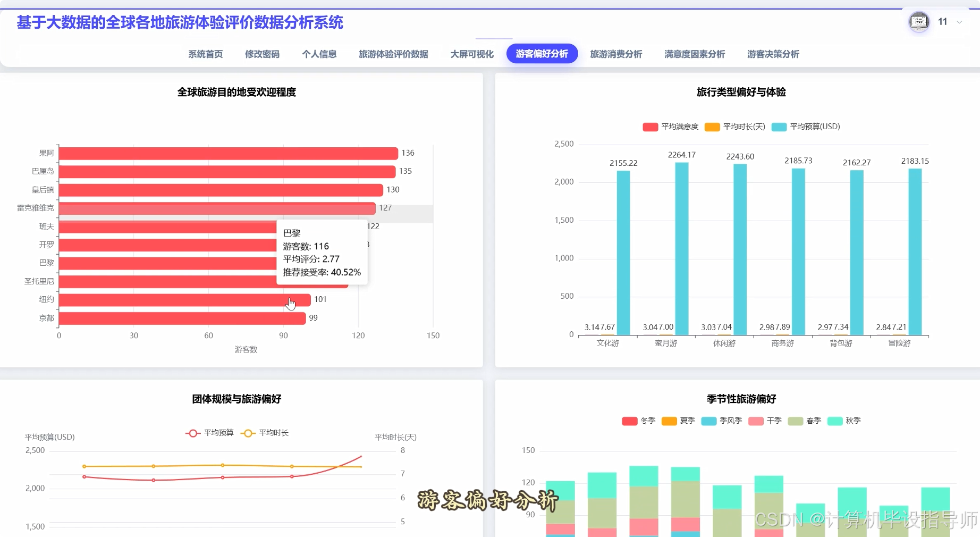Click the user avatar icon

point(919,22)
